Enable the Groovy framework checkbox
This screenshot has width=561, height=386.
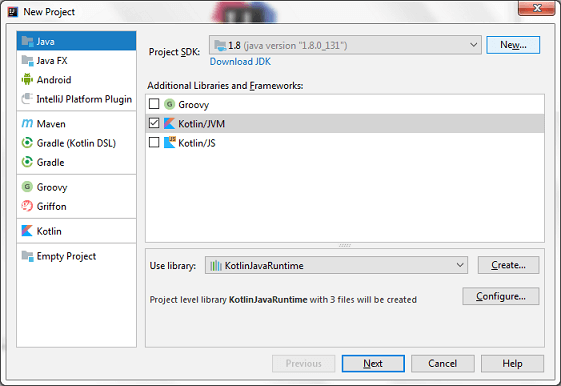pyautogui.click(x=154, y=104)
